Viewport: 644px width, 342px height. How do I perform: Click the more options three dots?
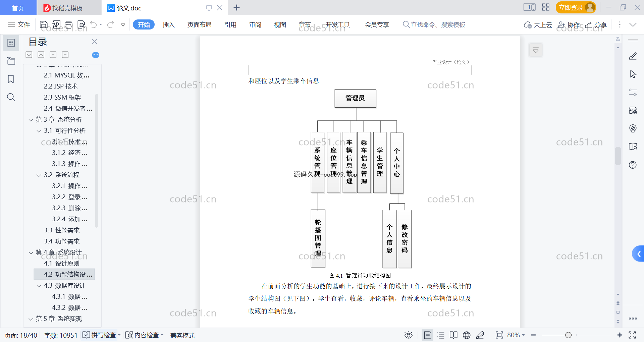620,24
